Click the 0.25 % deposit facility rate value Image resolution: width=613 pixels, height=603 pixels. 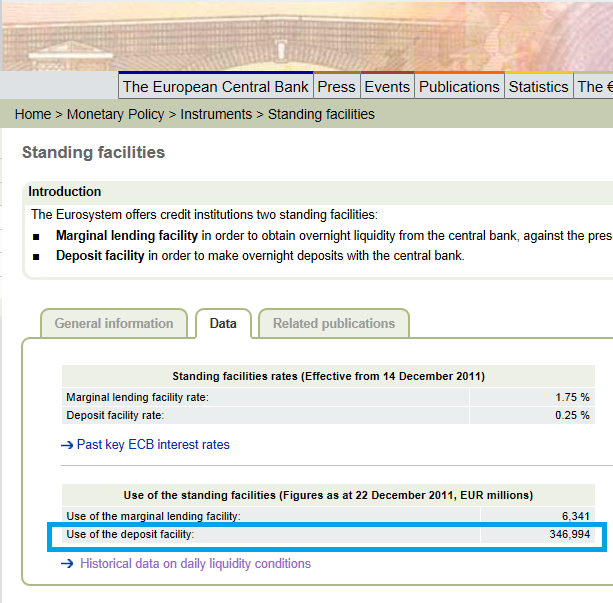pos(572,415)
